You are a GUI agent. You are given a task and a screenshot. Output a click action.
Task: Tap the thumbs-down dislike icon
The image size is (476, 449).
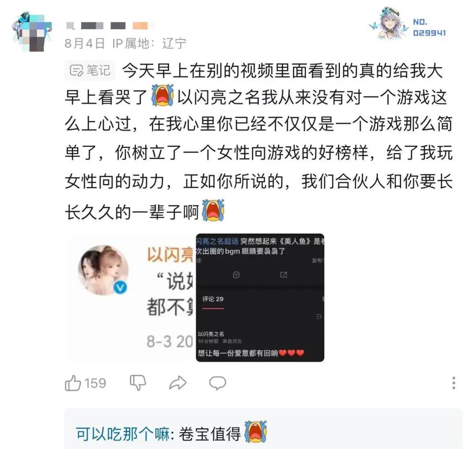point(138,383)
